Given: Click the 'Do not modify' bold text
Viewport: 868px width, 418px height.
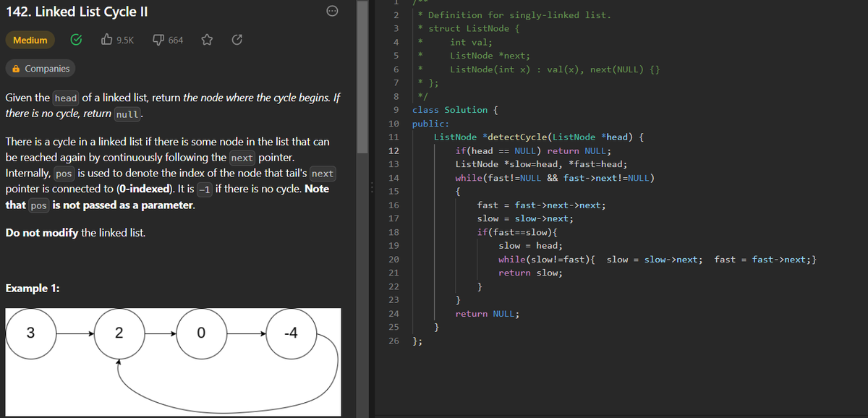Looking at the screenshot, I should tap(42, 233).
